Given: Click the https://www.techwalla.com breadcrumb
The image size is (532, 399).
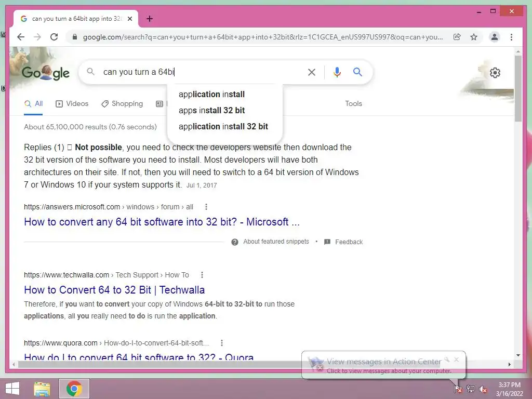Looking at the screenshot, I should coord(66,275).
